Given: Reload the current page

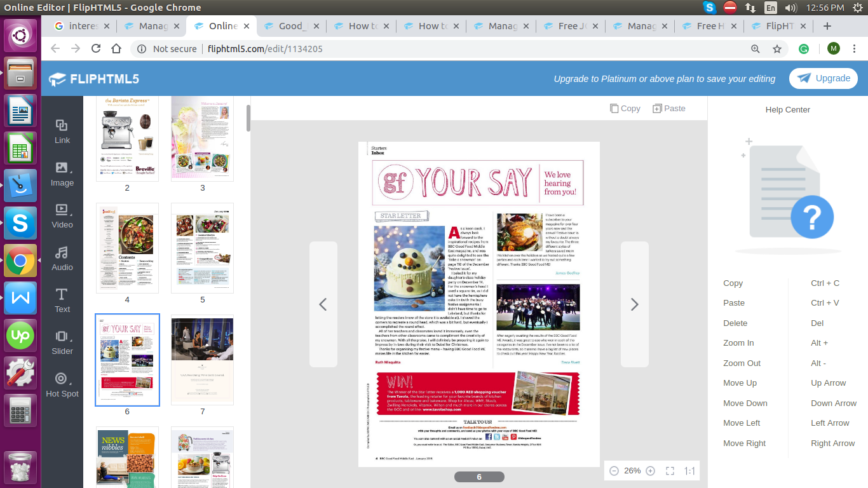Looking at the screenshot, I should point(96,48).
